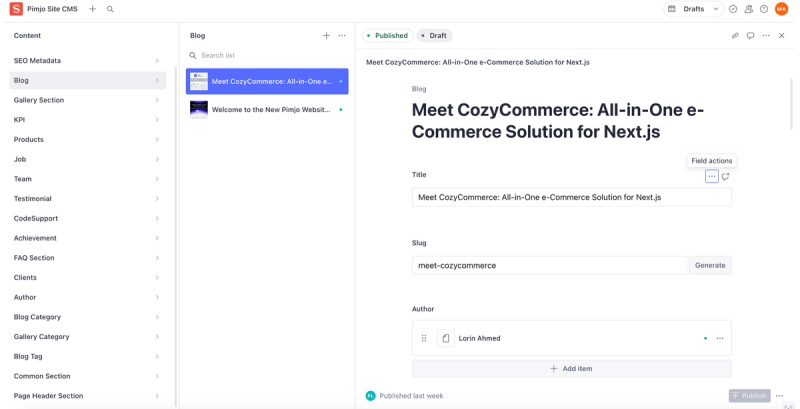The image size is (800, 409).
Task: Expand FAQ Section using its chevron
Action: [157, 258]
